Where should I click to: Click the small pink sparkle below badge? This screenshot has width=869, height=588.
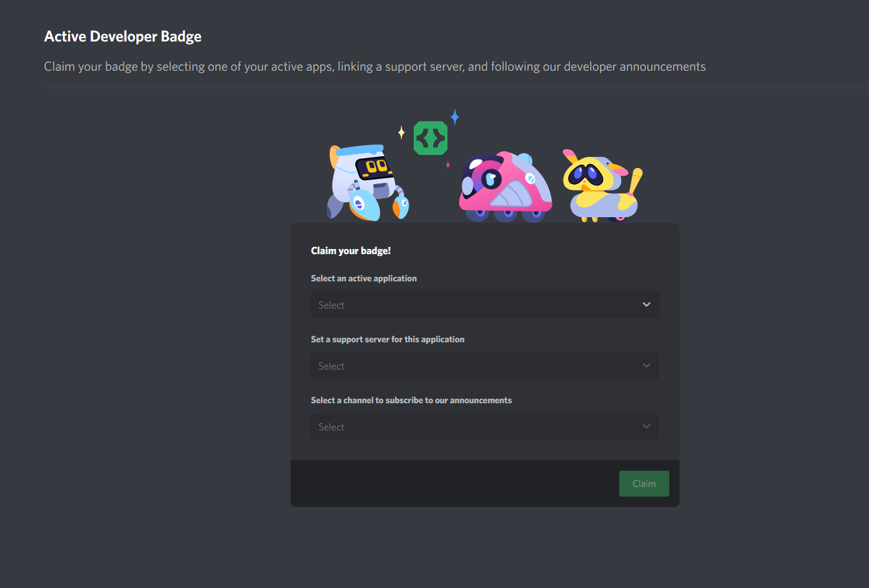[x=447, y=165]
